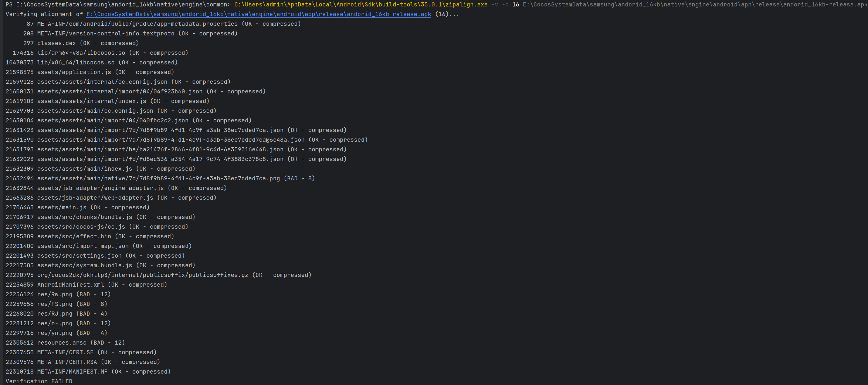Click the 'Verification FAILED' line

click(39, 381)
